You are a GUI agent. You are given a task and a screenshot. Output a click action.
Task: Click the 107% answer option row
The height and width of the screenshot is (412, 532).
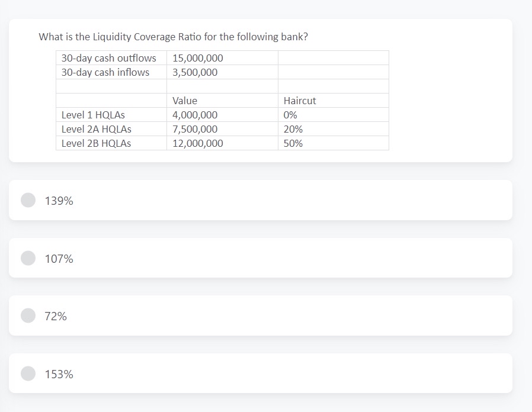[x=260, y=259]
